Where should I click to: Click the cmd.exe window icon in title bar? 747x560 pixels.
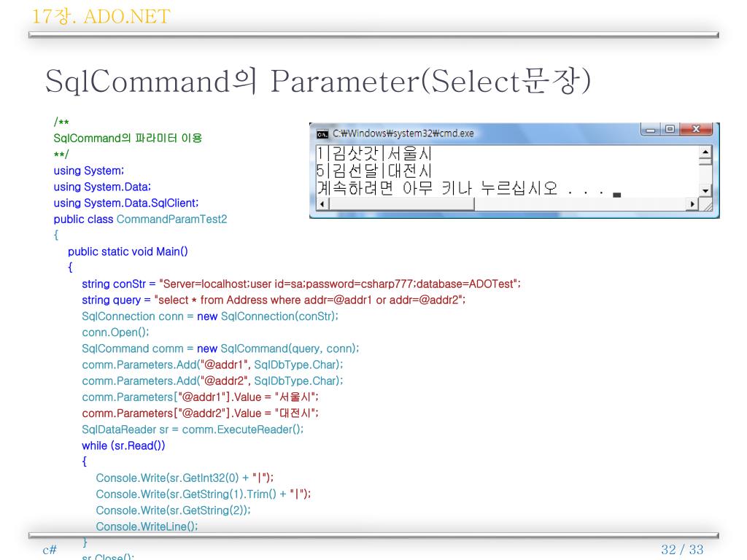(322, 134)
